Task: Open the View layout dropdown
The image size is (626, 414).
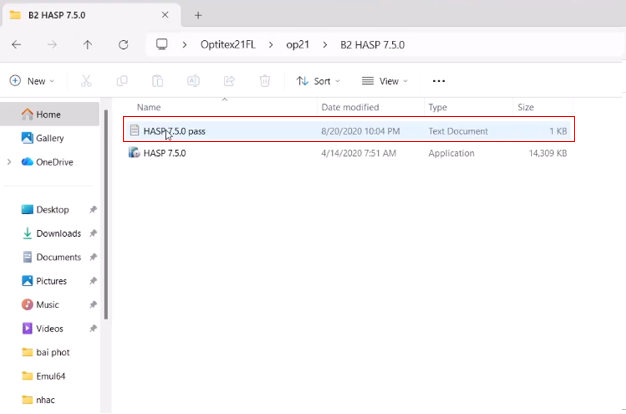Action: (384, 81)
